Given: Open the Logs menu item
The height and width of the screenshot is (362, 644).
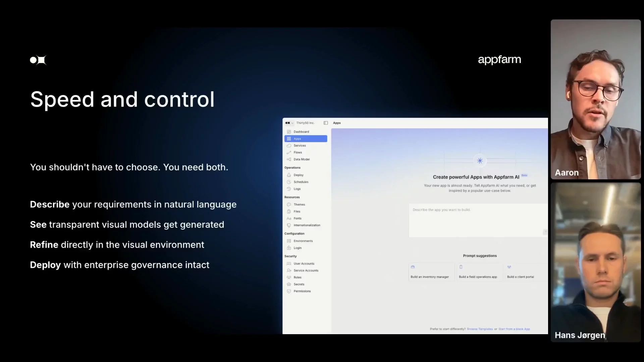Looking at the screenshot, I should [297, 189].
